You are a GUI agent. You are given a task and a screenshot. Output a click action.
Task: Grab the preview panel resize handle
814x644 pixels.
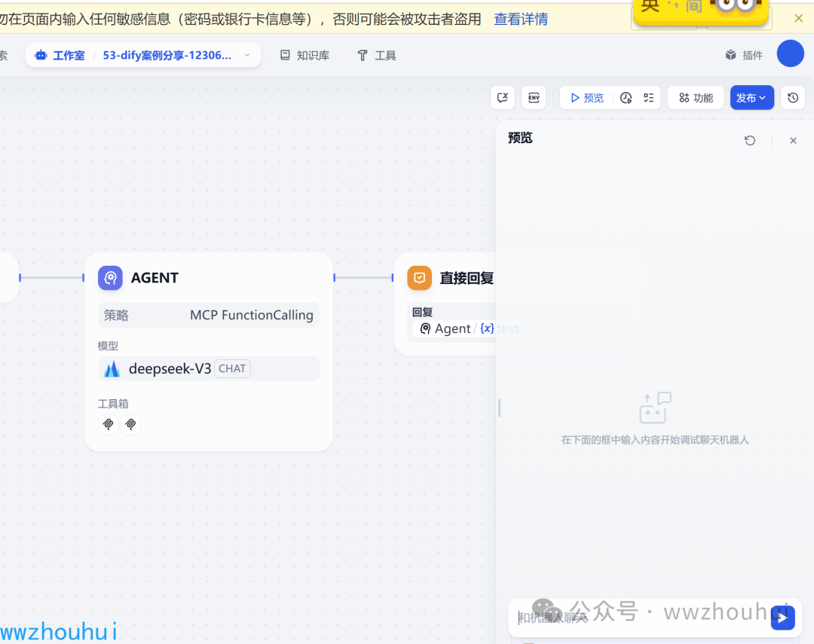(500, 408)
